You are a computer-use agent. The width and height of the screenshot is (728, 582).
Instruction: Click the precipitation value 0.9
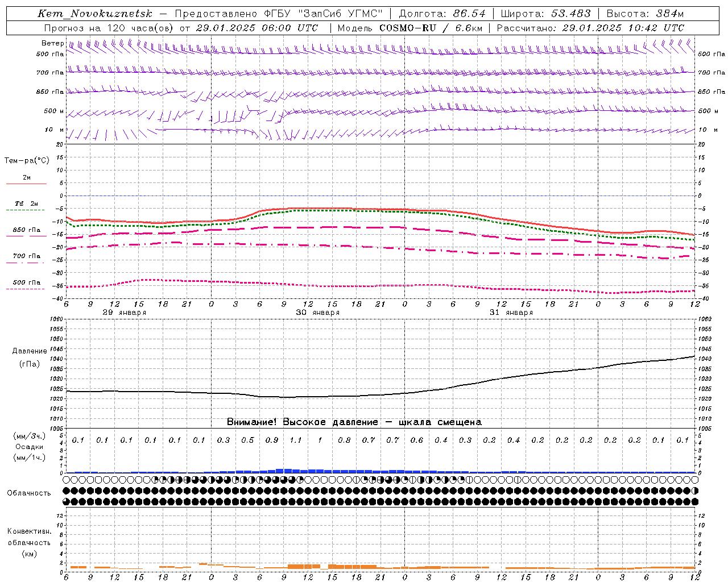(272, 440)
